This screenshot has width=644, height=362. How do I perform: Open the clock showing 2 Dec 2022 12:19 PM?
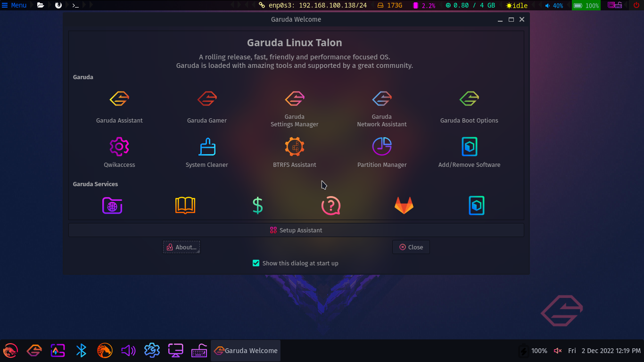605,351
